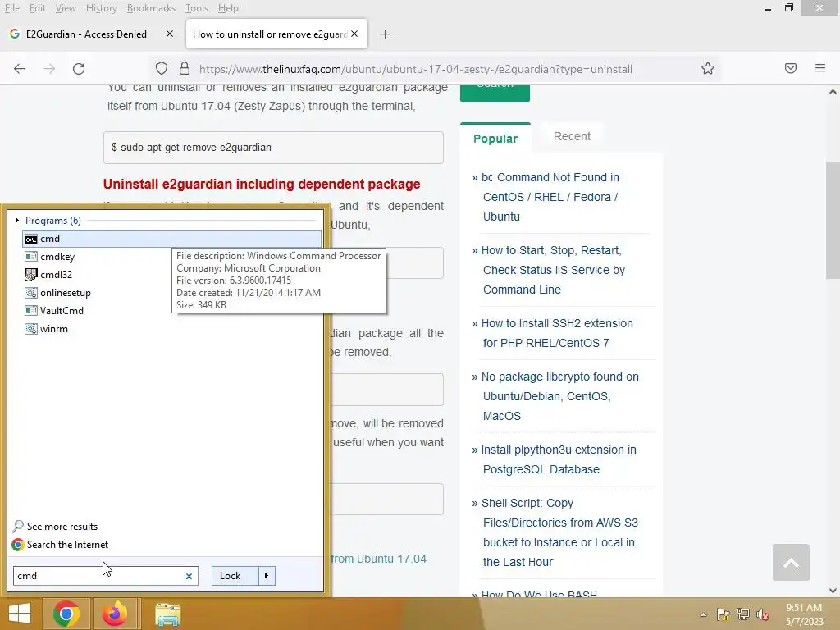Launch cmd from search results
The height and width of the screenshot is (630, 840).
click(172, 239)
